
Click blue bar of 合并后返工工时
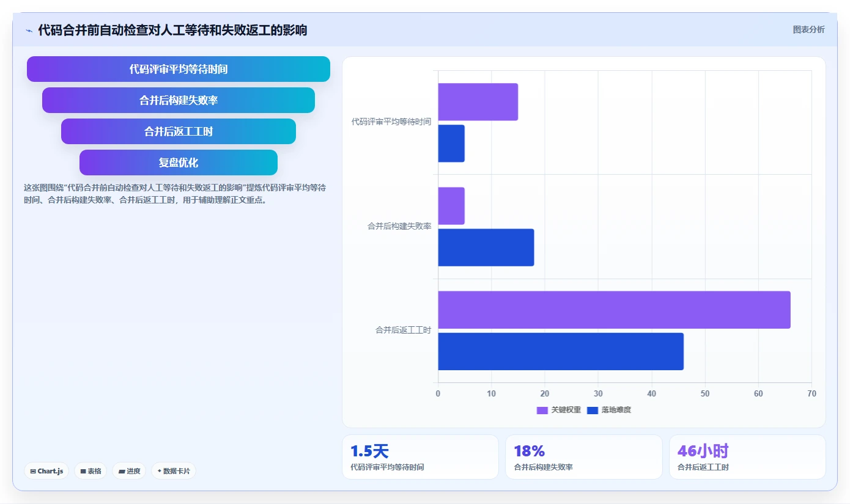[561, 351]
